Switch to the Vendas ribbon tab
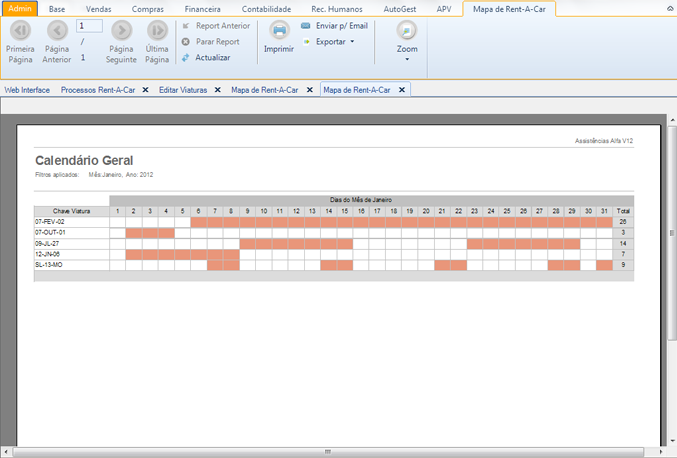This screenshot has height=458, width=677. pyautogui.click(x=99, y=8)
